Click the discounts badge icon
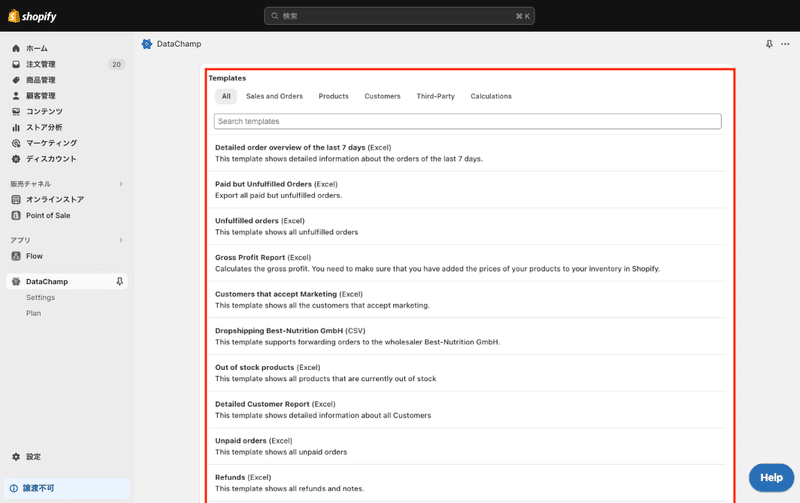 [x=16, y=159]
